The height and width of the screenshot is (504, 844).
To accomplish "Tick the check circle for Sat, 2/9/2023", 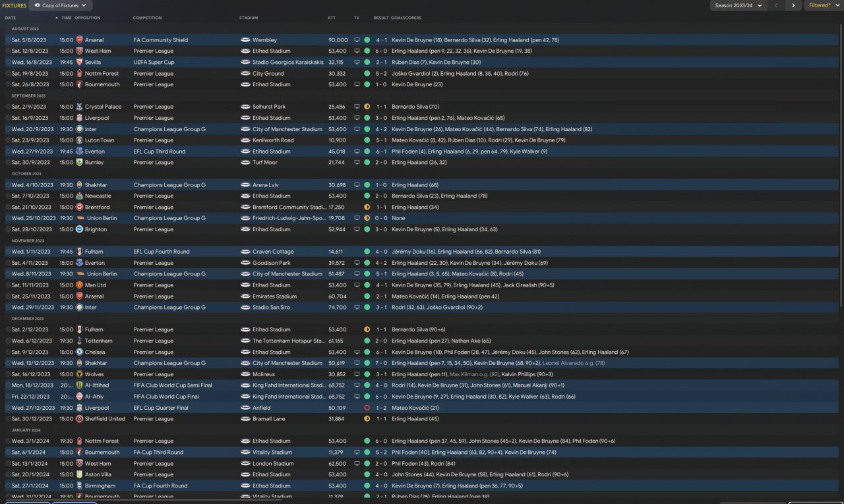I will [x=8, y=107].
